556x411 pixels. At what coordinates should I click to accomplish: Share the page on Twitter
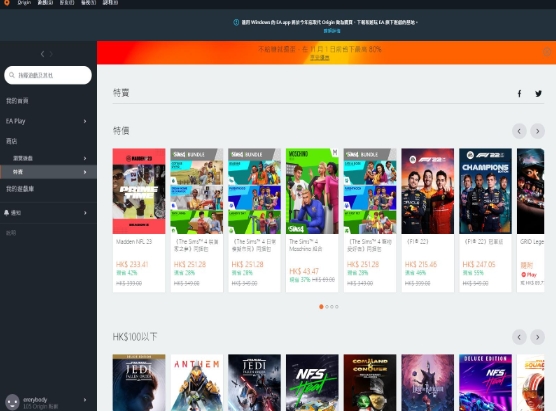coord(538,94)
